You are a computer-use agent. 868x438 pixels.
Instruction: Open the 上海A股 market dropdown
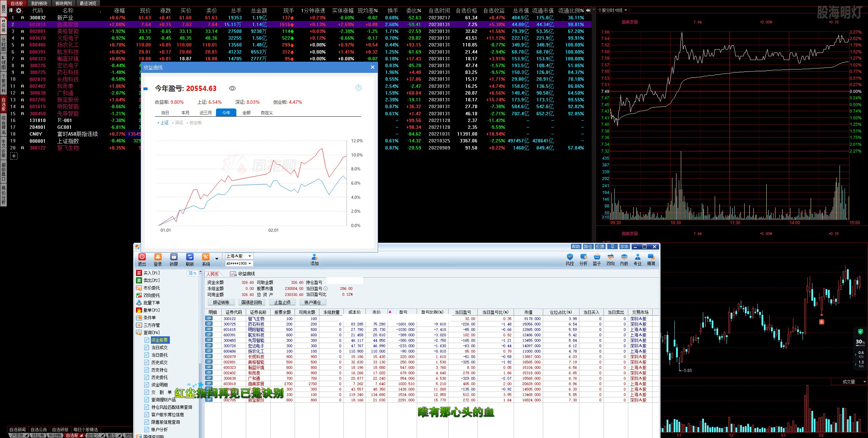(239, 256)
